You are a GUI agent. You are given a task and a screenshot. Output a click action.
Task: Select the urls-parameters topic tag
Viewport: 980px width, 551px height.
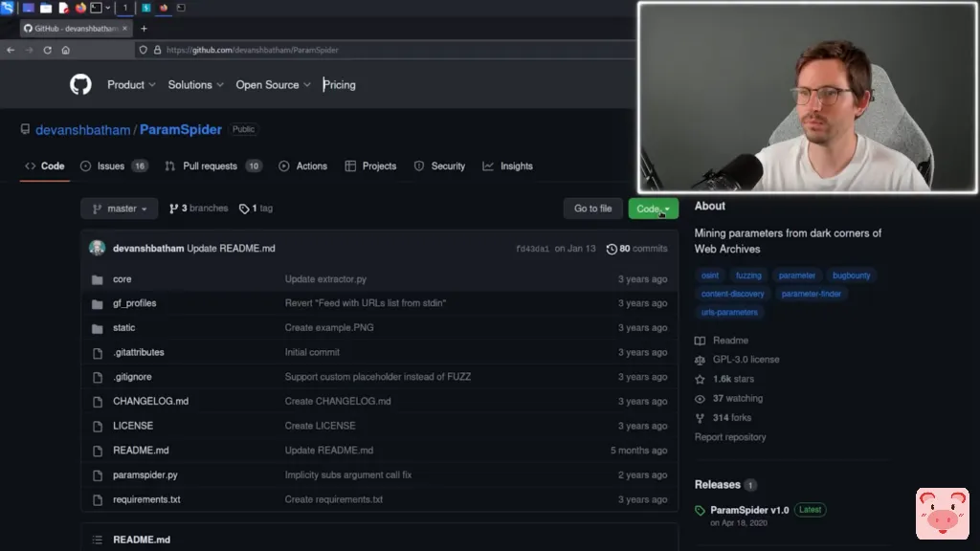pos(729,313)
